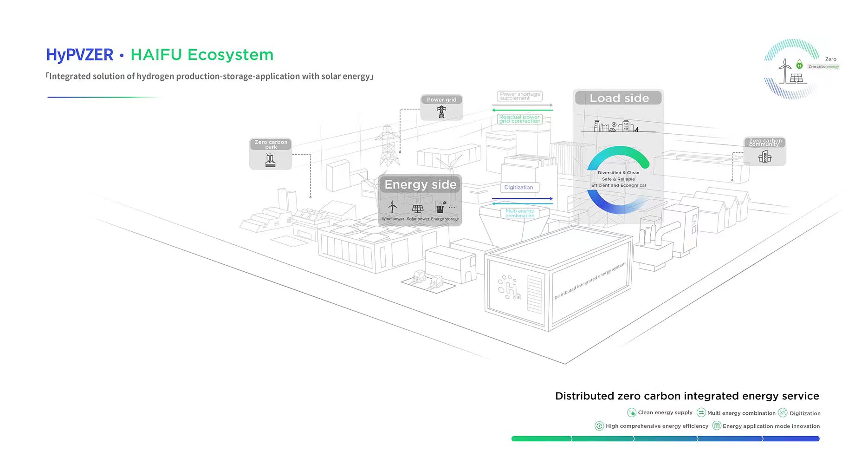Select the Energy storage icon
Image resolution: width=868 pixels, height=471 pixels.
(x=440, y=208)
